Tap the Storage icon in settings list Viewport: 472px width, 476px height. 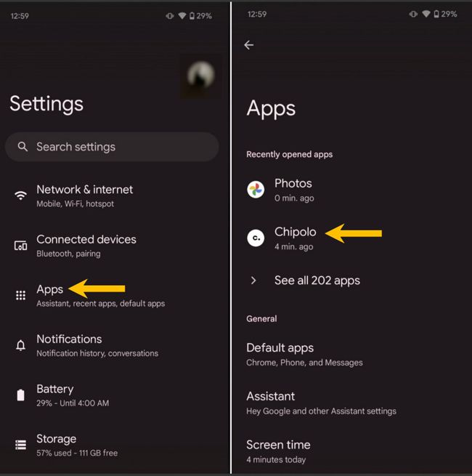pyautogui.click(x=20, y=445)
